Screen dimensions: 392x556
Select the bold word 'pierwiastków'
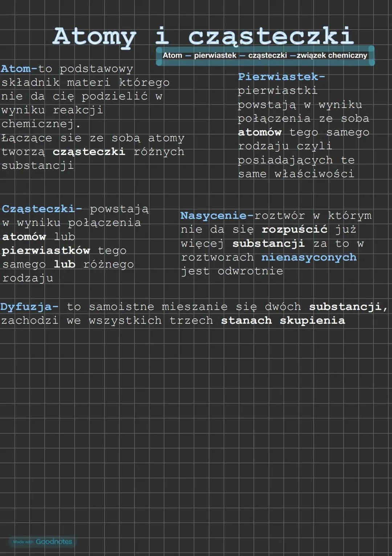[x=46, y=250]
